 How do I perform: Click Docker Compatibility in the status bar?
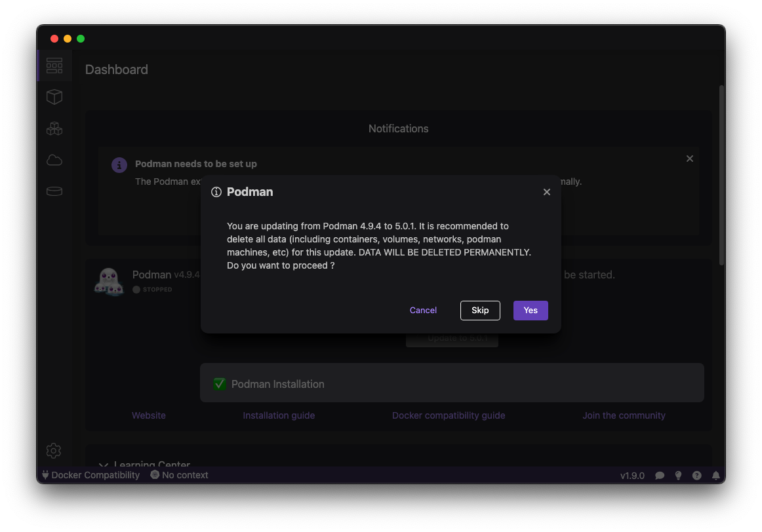90,475
